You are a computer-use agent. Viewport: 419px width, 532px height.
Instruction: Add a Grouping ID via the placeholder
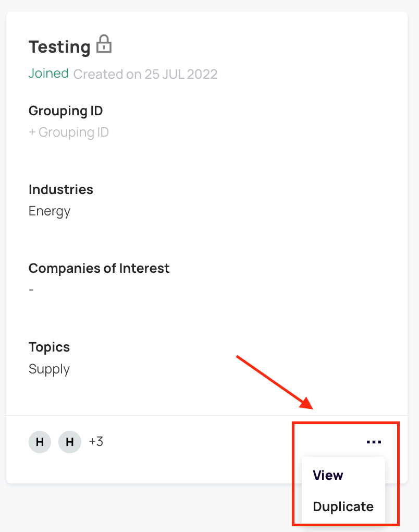pyautogui.click(x=69, y=132)
